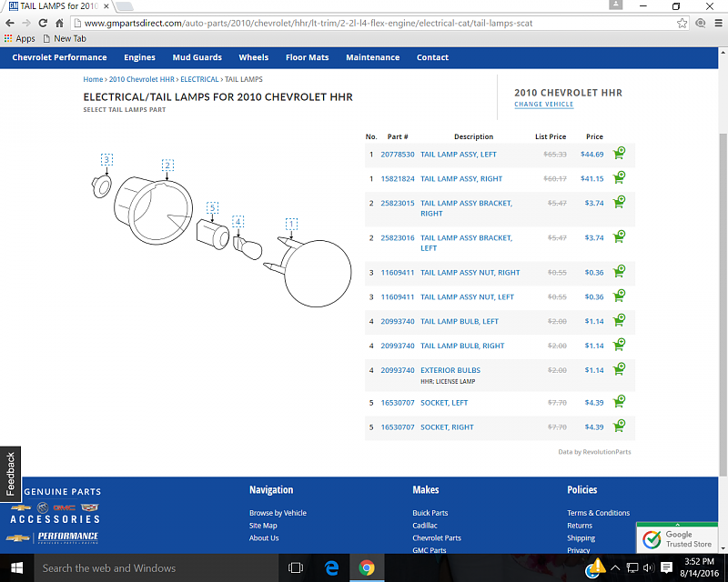Image resolution: width=728 pixels, height=582 pixels.
Task: Add Exterior Bulbs to cart
Action: 619,369
